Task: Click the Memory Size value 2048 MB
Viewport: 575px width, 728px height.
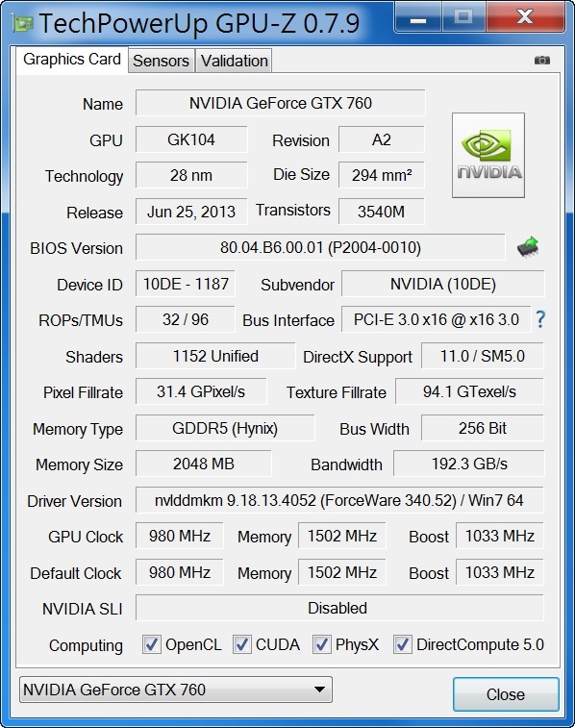Action: point(204,464)
